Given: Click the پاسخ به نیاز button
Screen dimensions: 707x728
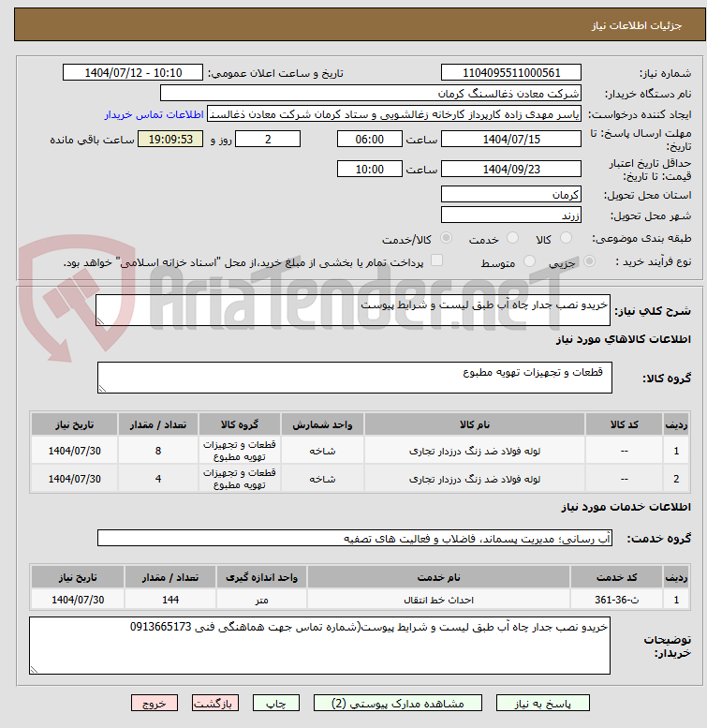Looking at the screenshot, I should [542, 703].
